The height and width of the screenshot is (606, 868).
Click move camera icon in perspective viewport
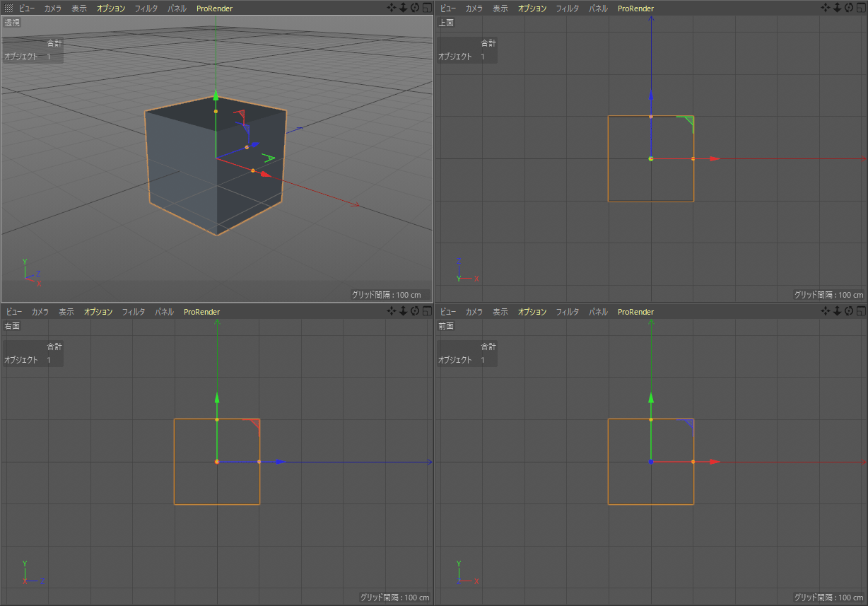point(392,8)
